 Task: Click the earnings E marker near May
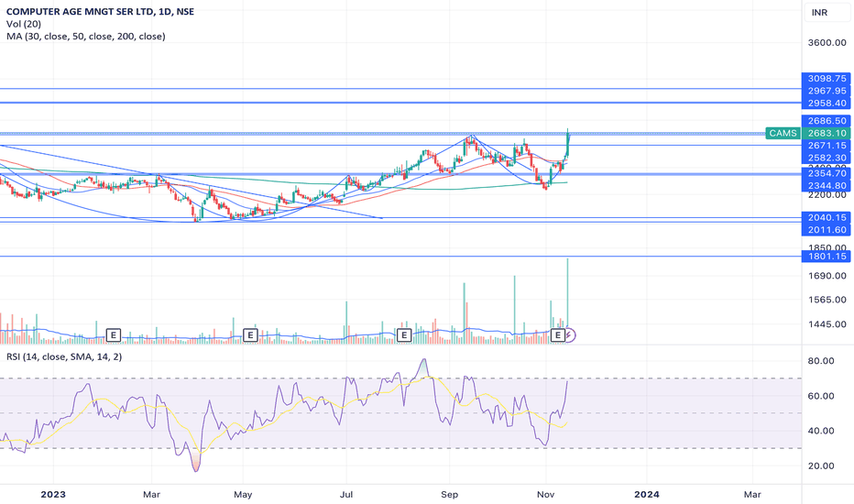tap(250, 334)
